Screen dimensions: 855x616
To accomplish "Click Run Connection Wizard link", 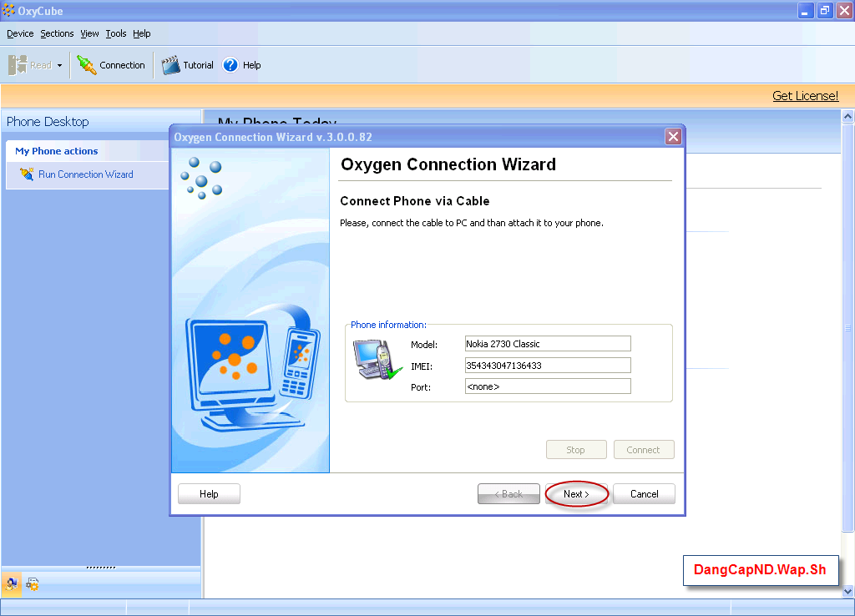I will [x=86, y=174].
